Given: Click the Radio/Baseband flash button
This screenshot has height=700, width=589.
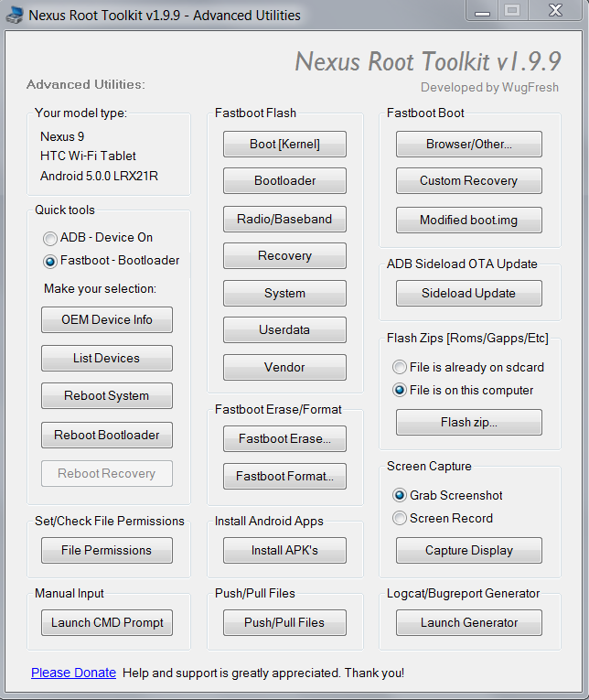Looking at the screenshot, I should point(284,219).
